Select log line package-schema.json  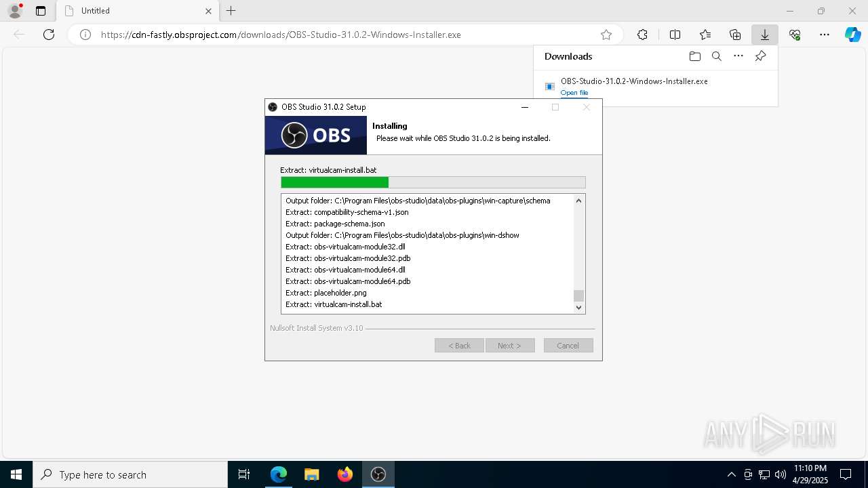pyautogui.click(x=335, y=224)
